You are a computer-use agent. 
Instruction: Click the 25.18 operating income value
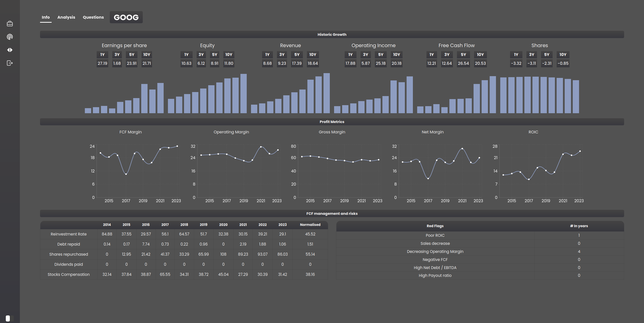click(381, 63)
